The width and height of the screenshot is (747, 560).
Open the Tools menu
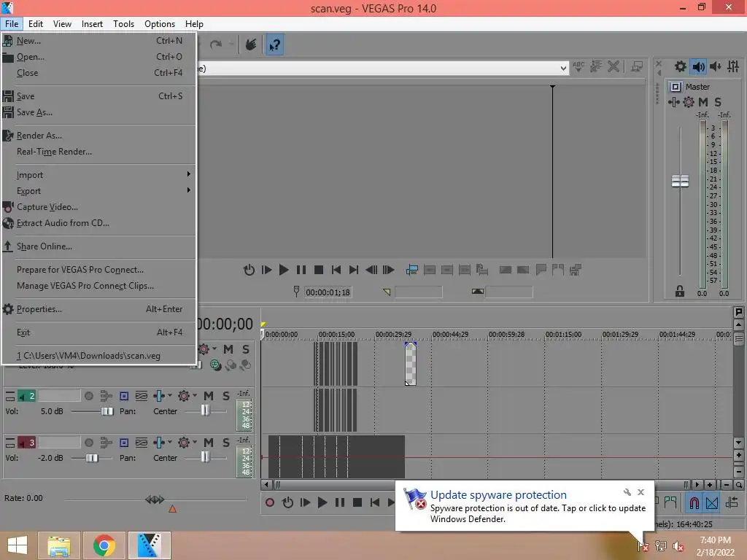click(123, 24)
